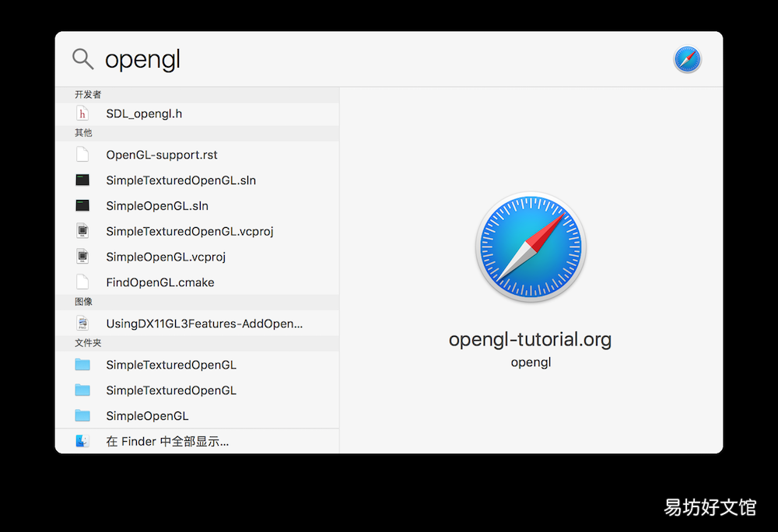Click the magnifying glass search icon

pos(82,59)
